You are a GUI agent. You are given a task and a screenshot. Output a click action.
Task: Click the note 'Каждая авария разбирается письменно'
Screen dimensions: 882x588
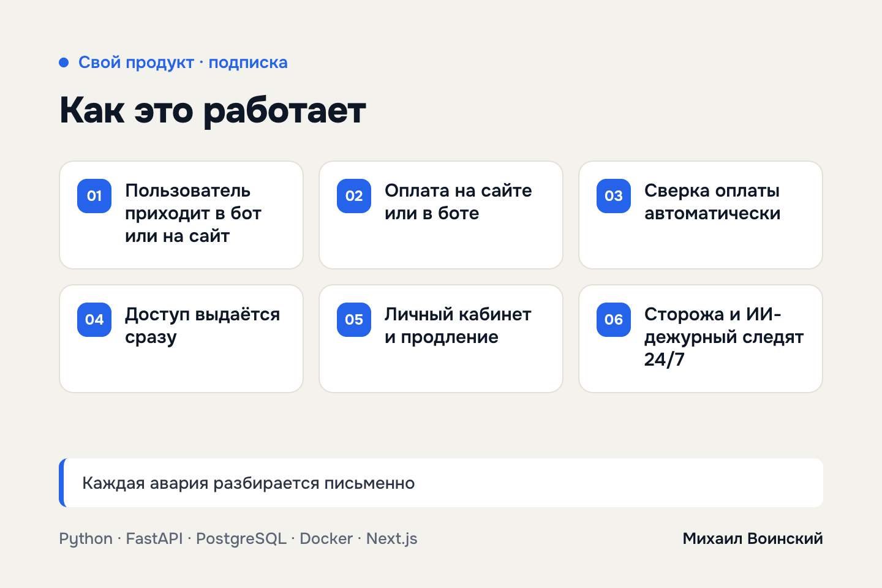[x=441, y=483]
